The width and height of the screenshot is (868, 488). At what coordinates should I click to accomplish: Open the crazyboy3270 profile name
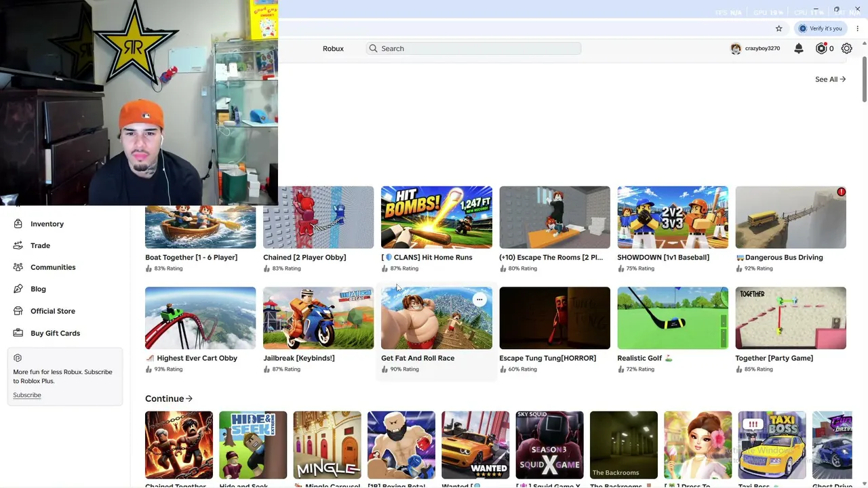coord(762,49)
